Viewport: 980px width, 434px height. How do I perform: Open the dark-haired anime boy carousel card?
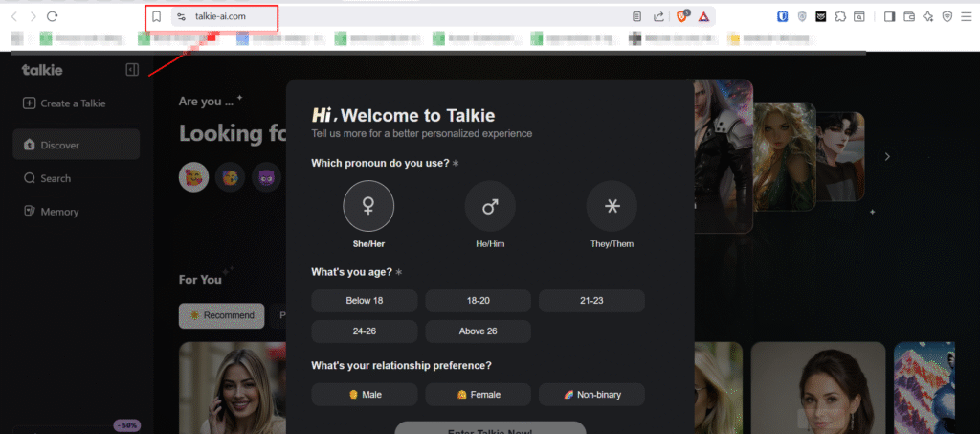pos(840,156)
